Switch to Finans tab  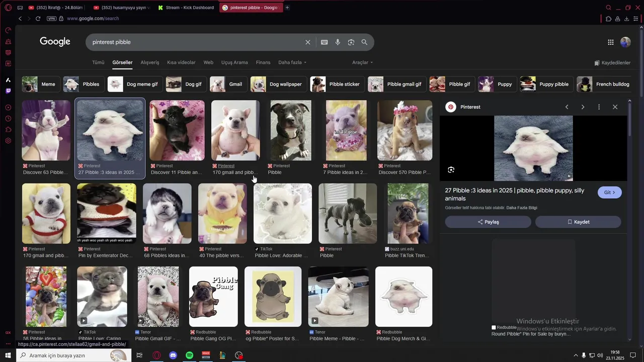pyautogui.click(x=263, y=62)
